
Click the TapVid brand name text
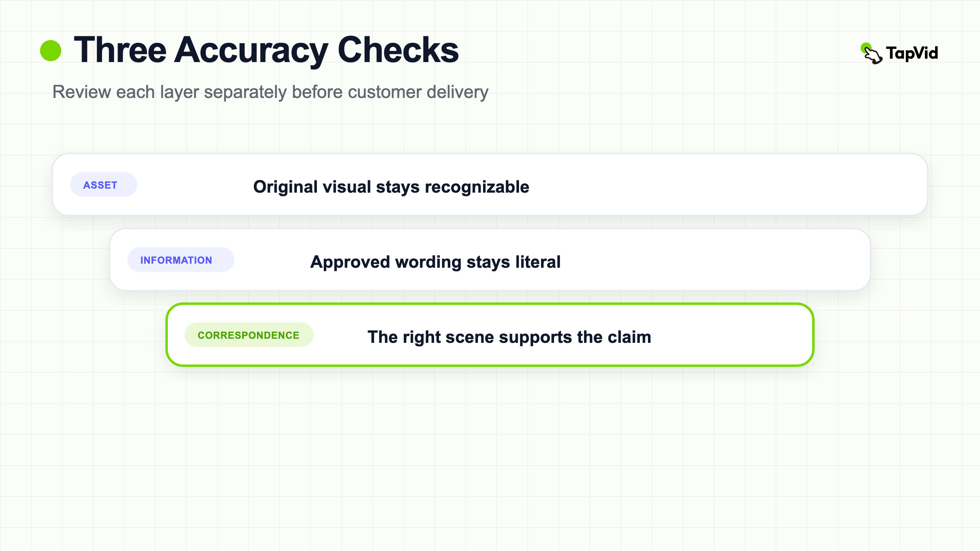pyautogui.click(x=912, y=53)
